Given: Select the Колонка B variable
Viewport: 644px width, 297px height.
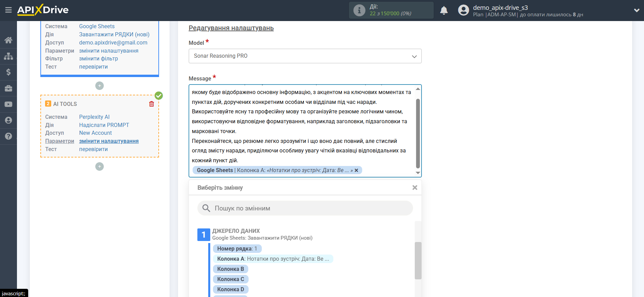Looking at the screenshot, I should (x=230, y=269).
